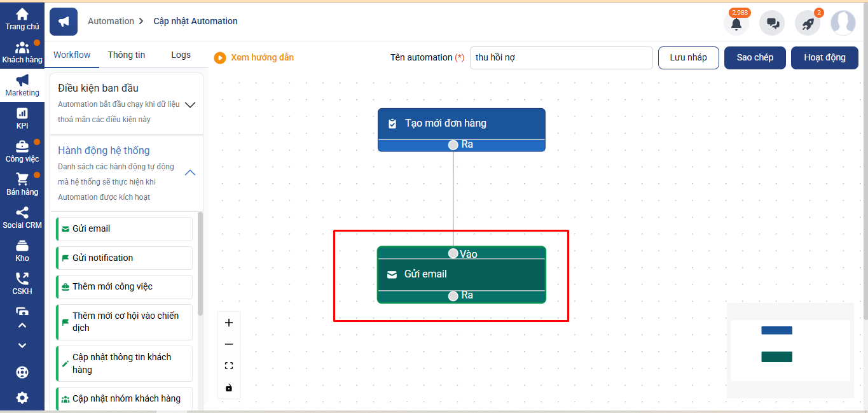The image size is (868, 413).
Task: Toggle the canvas lock icon
Action: 229,388
